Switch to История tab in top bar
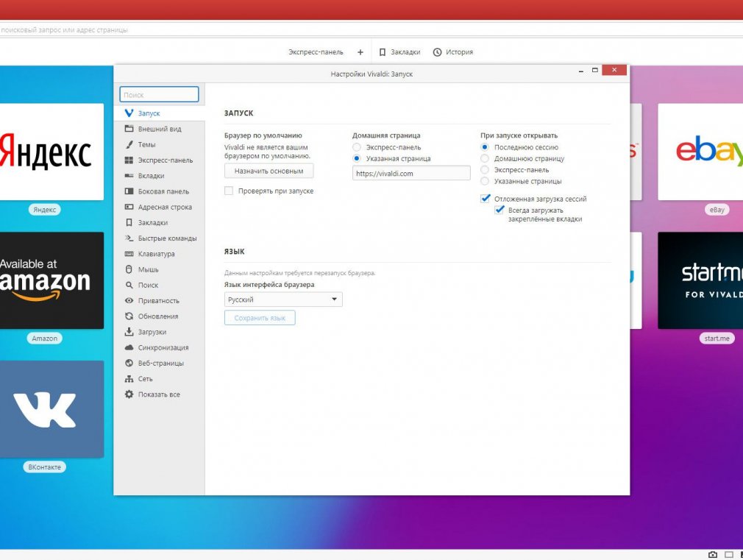 pyautogui.click(x=453, y=52)
